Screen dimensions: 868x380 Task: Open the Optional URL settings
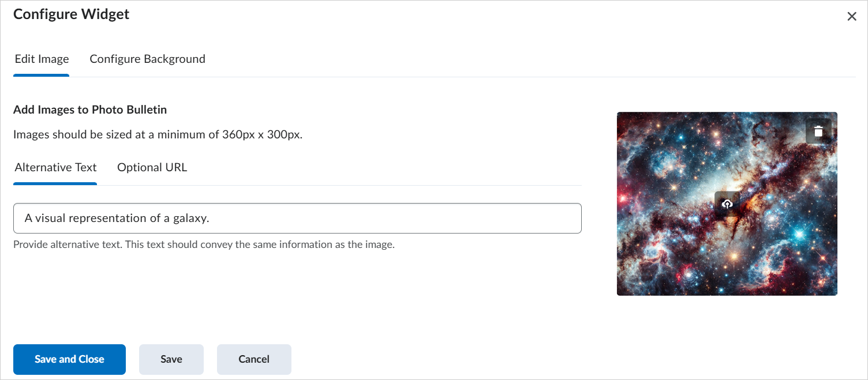pos(152,167)
